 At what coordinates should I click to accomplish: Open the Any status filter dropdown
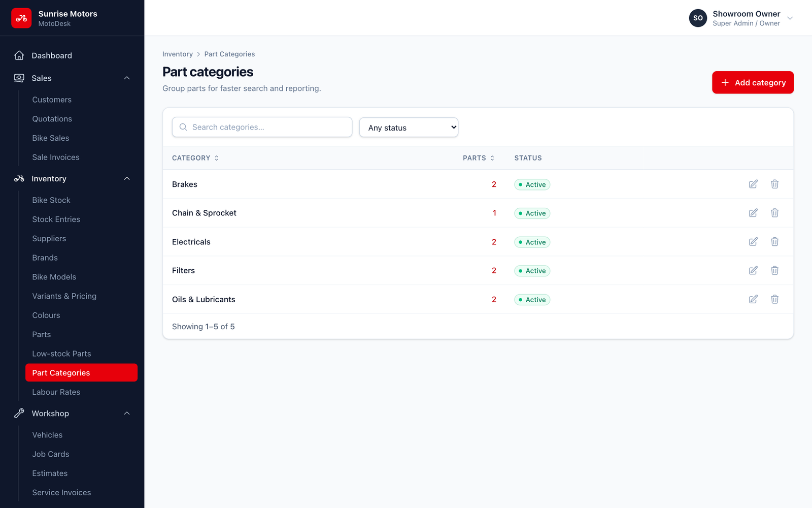click(409, 128)
